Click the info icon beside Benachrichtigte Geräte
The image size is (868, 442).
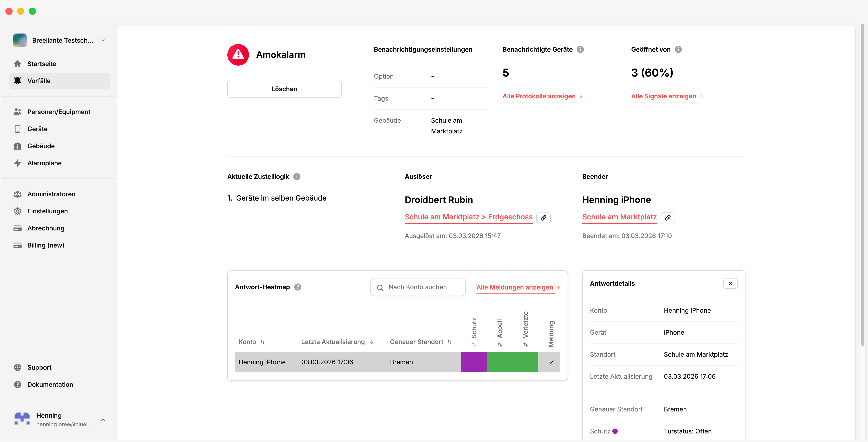[580, 49]
